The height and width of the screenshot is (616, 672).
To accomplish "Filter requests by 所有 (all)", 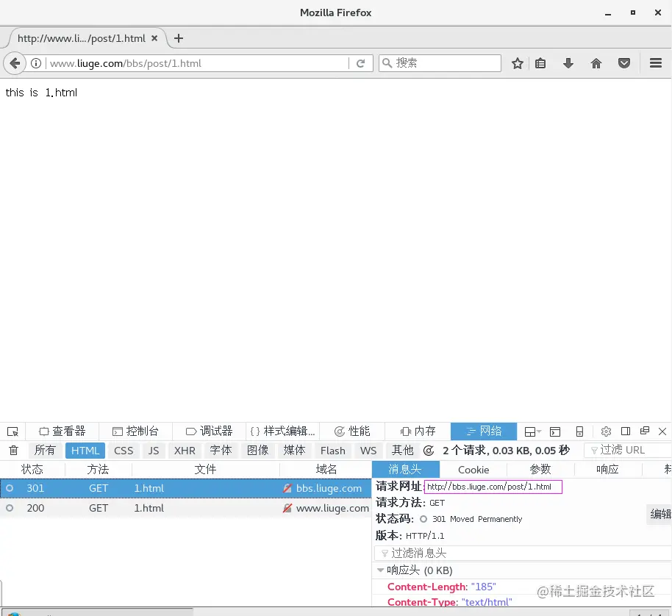I will click(x=45, y=451).
